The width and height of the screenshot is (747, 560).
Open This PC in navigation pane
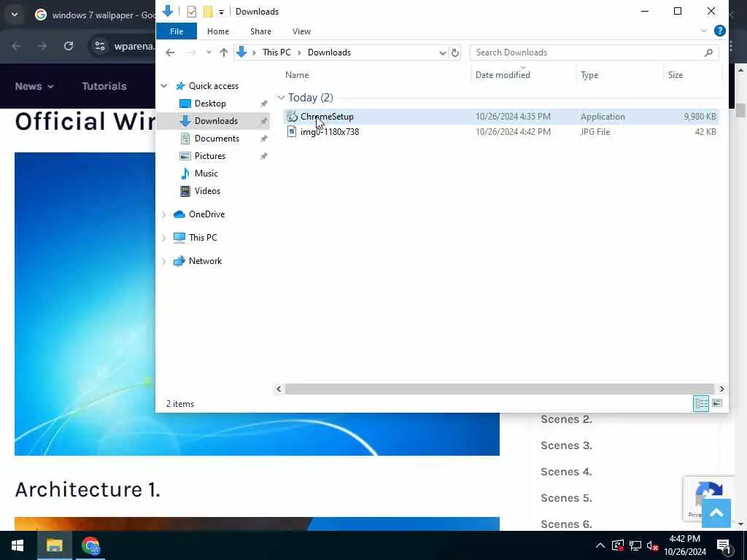(x=203, y=238)
